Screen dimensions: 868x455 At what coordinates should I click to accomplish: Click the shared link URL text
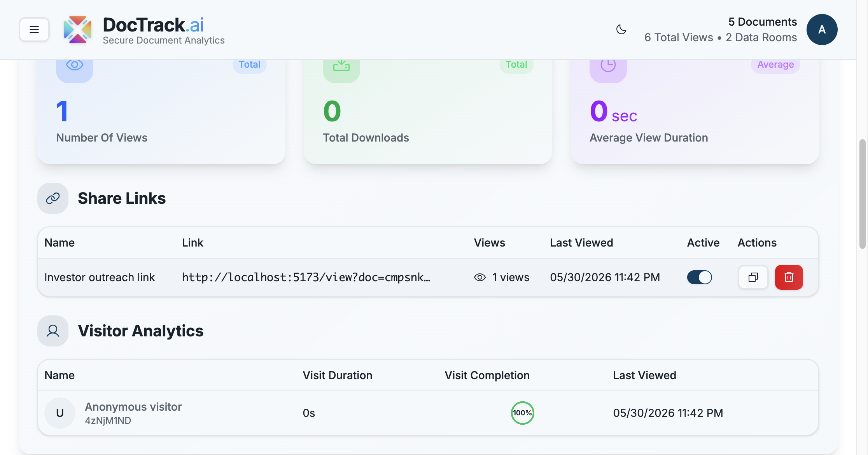[306, 277]
